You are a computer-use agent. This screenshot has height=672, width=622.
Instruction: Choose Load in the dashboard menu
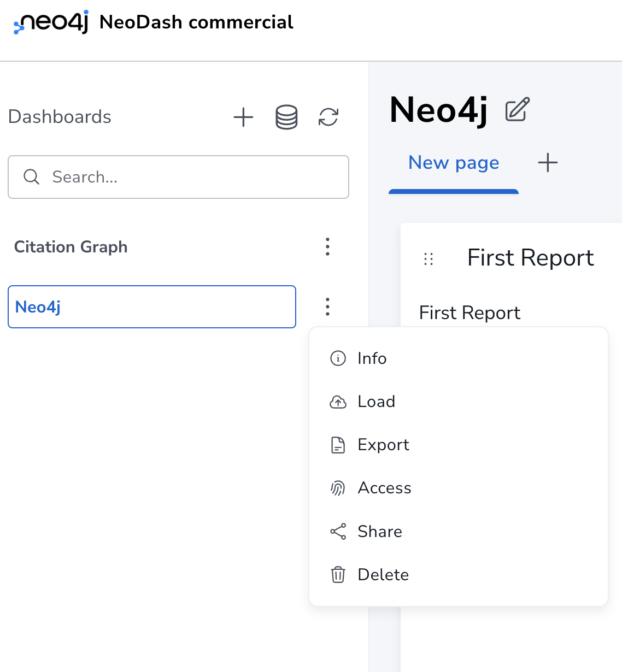tap(459, 402)
